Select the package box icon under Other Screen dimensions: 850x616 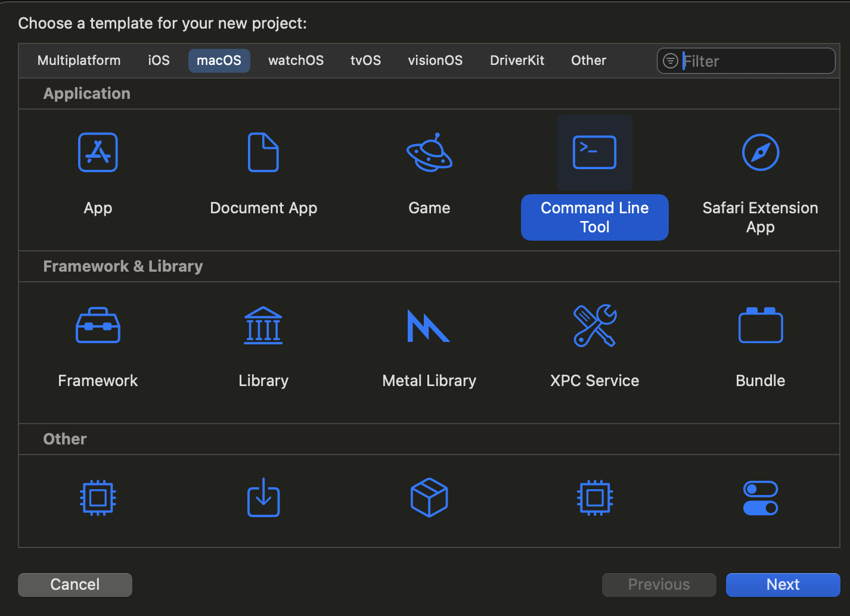429,498
